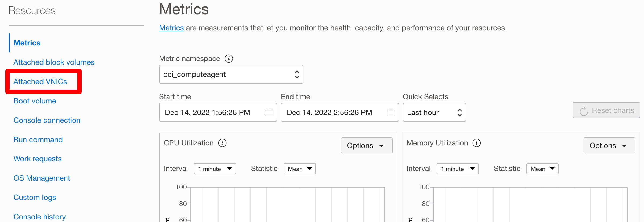Go to Boot volume resource
This screenshot has height=222, width=644.
coord(35,101)
